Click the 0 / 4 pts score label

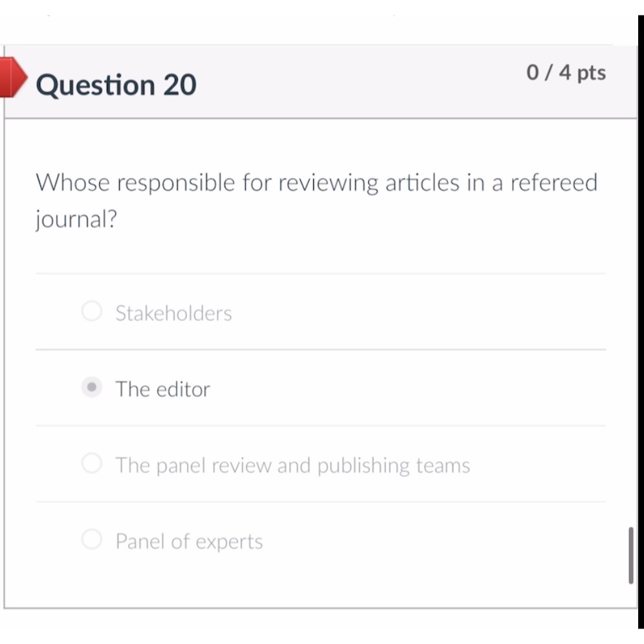point(567,73)
